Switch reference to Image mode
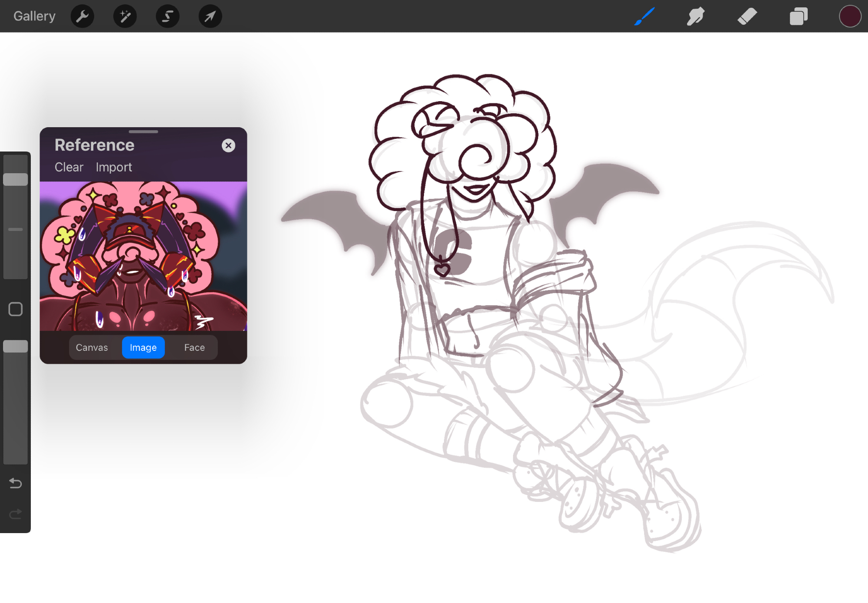 (x=143, y=347)
